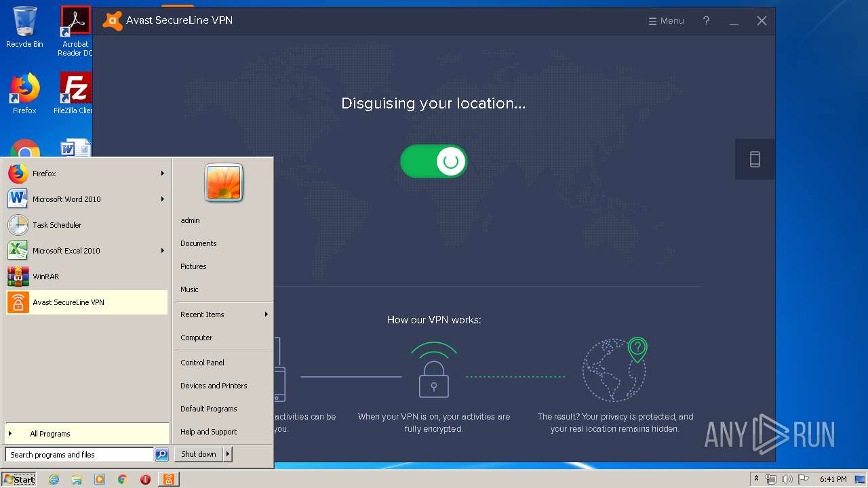868x488 pixels.
Task: Open Microsoft Word 2010 from Start menu
Action: [87, 199]
